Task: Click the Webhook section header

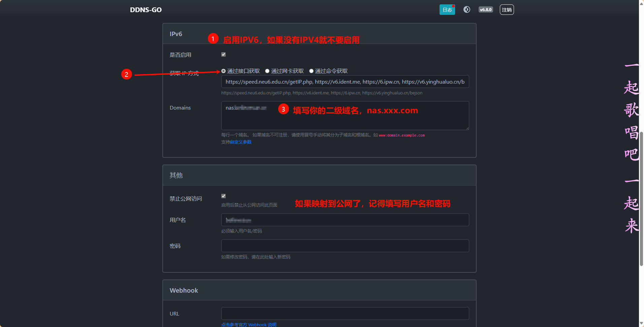Action: tap(184, 290)
